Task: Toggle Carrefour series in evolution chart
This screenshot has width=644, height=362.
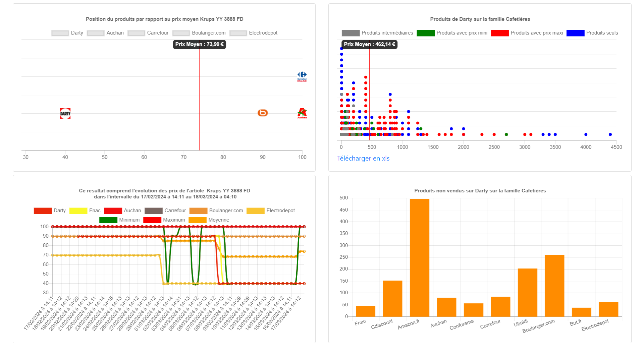Action: (165, 210)
